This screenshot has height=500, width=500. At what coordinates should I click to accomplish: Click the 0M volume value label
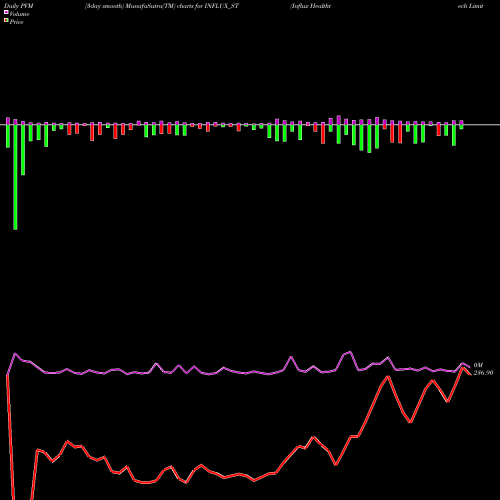478,365
